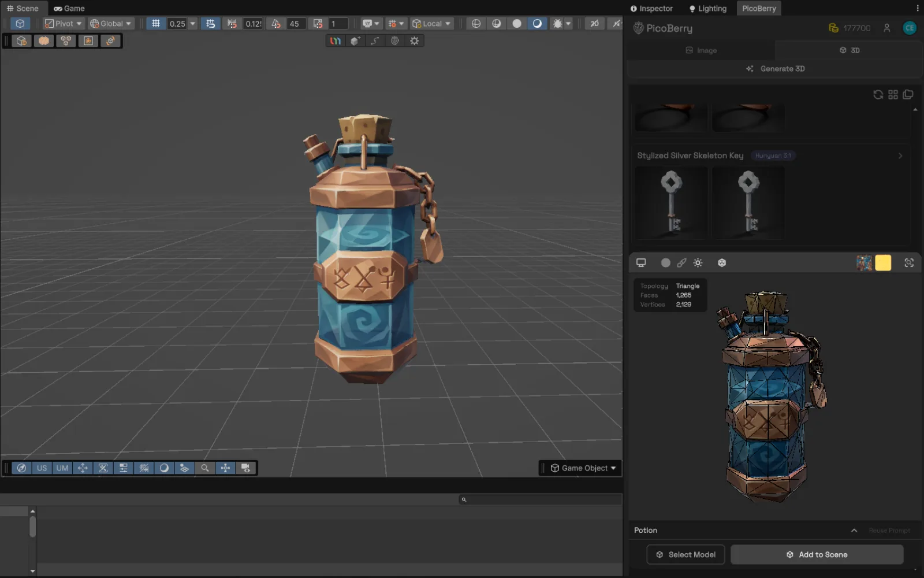924x578 pixels.
Task: Toggle grid snapping icon in Scene toolbar
Action: 210,24
